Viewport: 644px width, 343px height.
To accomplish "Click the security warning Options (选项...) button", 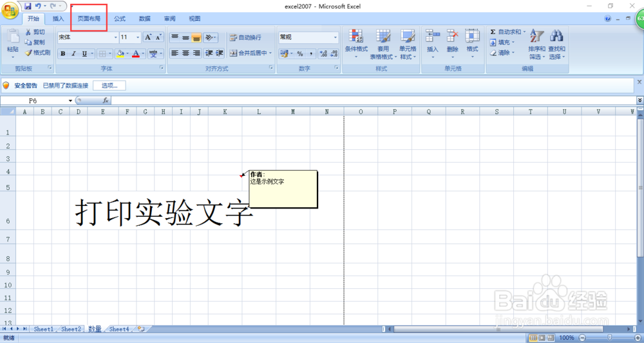I will [x=109, y=86].
